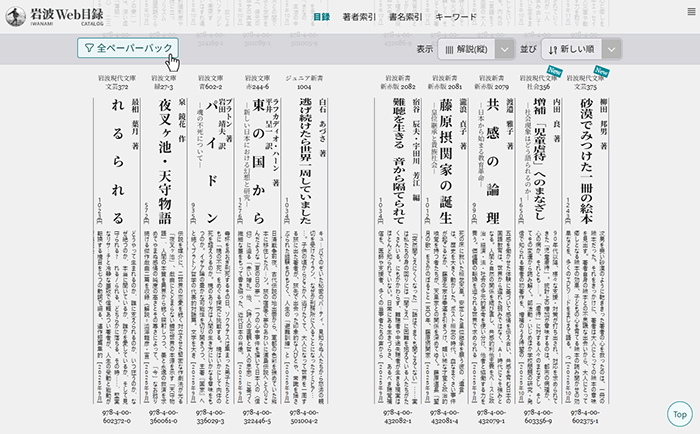The height and width of the screenshot is (434, 700).
Task: Open the book 夜叉ヶ池・天守物語
Action: (x=165, y=161)
